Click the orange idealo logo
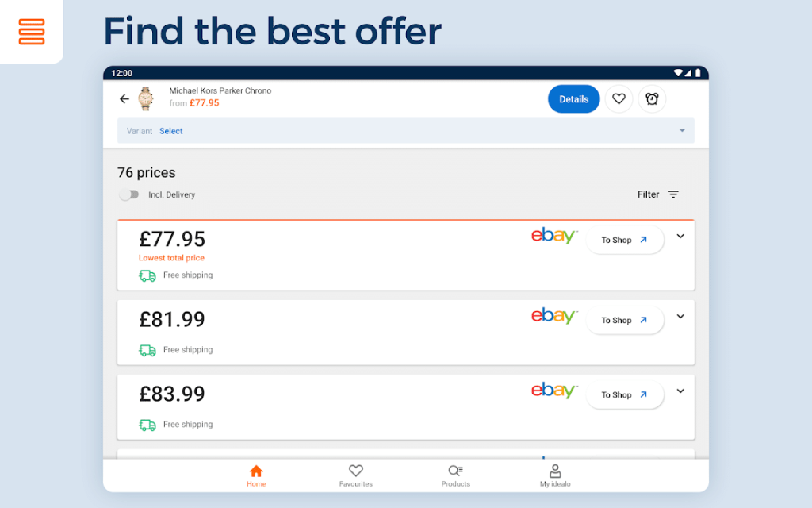This screenshot has width=812, height=508. pyautogui.click(x=32, y=32)
